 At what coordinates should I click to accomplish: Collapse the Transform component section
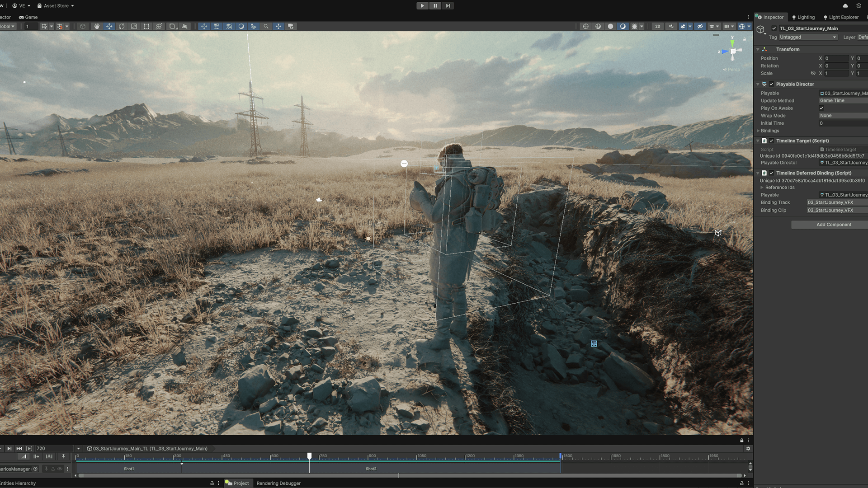758,49
